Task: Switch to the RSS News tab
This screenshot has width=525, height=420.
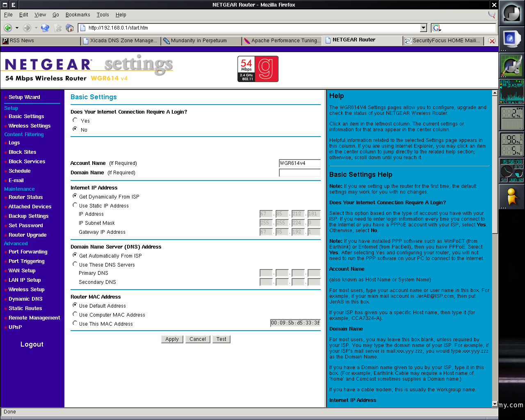Action: [x=41, y=41]
